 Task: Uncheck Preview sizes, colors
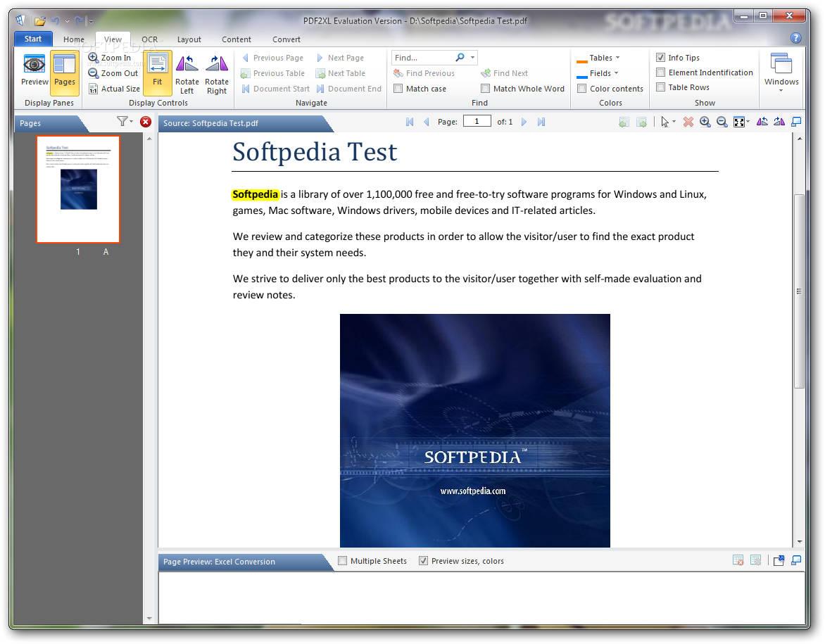423,561
